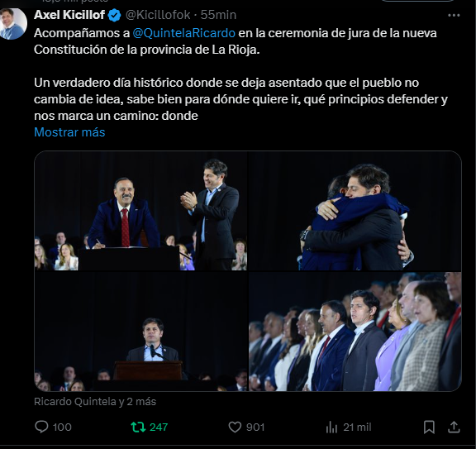Click the 247 reposts count
This screenshot has width=476, height=449.
pos(159,428)
